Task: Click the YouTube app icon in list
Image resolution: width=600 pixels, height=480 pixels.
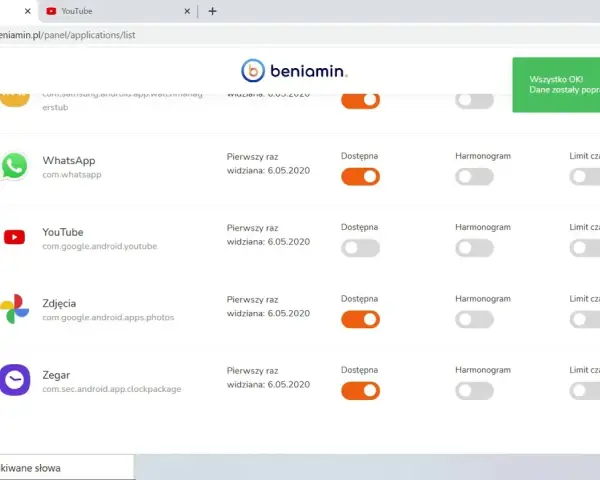Action: click(x=15, y=237)
